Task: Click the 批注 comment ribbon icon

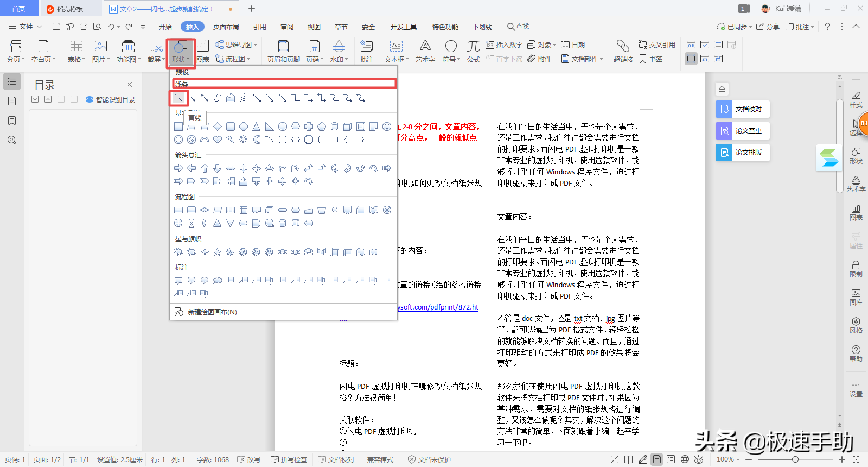Action: (x=367, y=52)
